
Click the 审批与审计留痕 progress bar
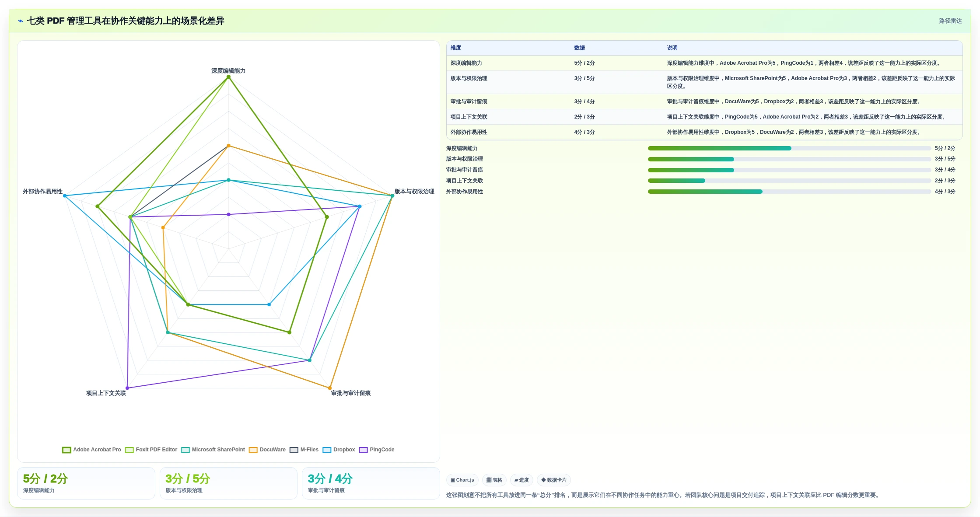pos(789,170)
